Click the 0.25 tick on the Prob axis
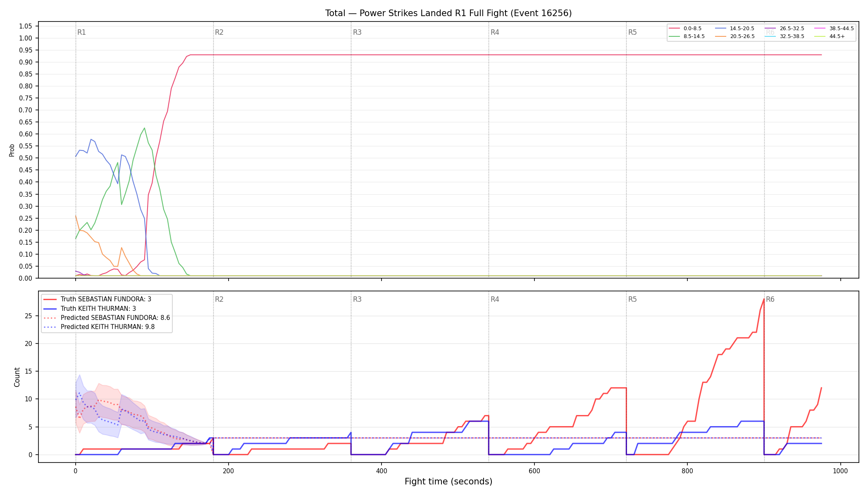868x496 pixels. [25, 218]
